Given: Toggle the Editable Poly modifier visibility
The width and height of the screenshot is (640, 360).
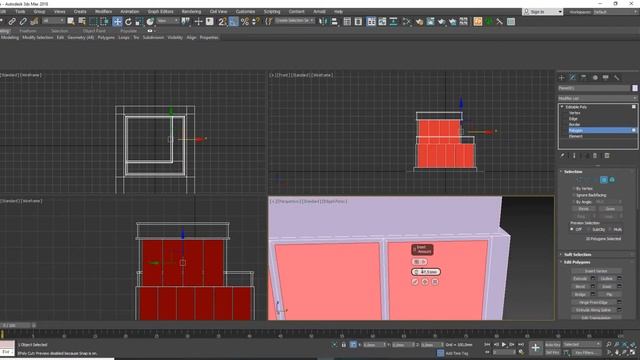Looking at the screenshot, I should click(x=634, y=107).
